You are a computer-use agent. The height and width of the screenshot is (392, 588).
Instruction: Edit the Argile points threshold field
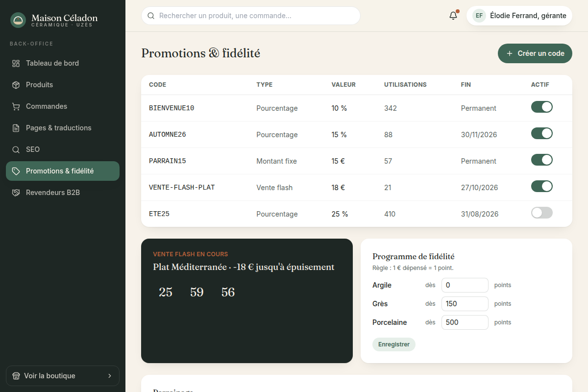(x=465, y=285)
